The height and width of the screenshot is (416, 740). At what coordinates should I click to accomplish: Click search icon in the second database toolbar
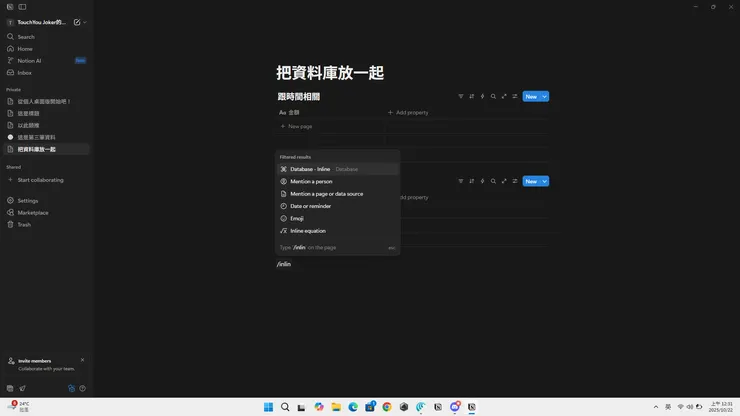(x=493, y=181)
